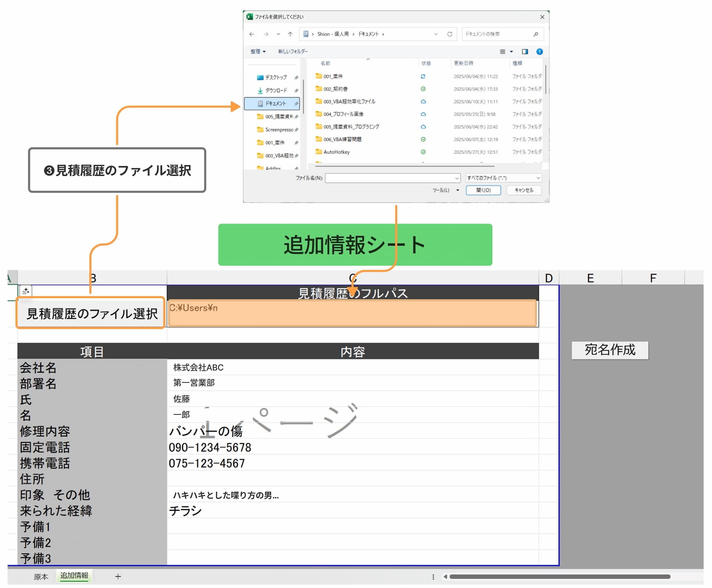Open the 整理 dropdown menu

[258, 52]
